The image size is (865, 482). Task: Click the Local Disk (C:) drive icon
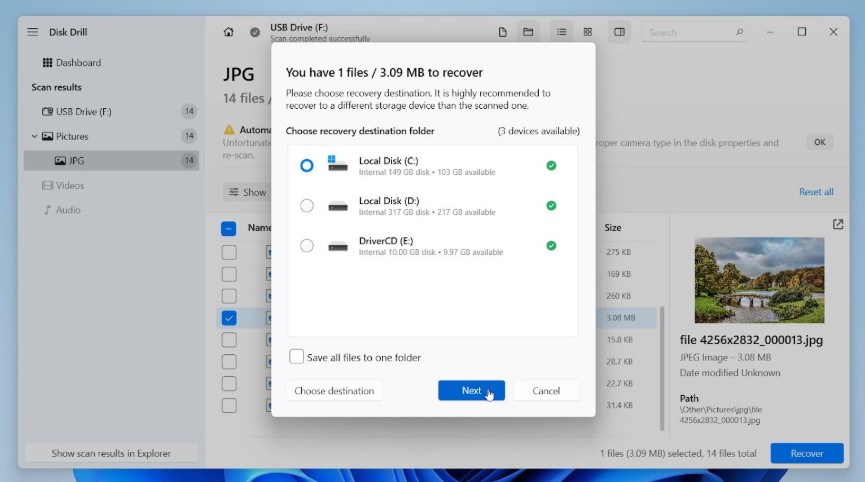338,164
